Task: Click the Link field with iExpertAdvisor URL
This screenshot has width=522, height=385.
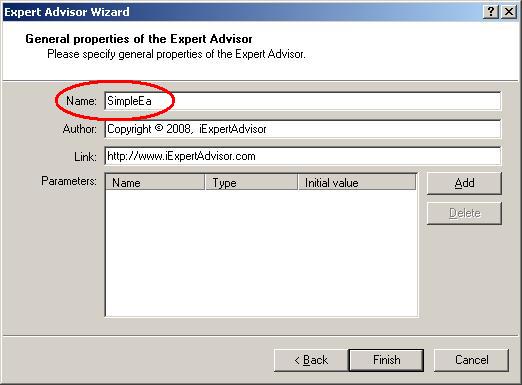Action: pyautogui.click(x=302, y=156)
